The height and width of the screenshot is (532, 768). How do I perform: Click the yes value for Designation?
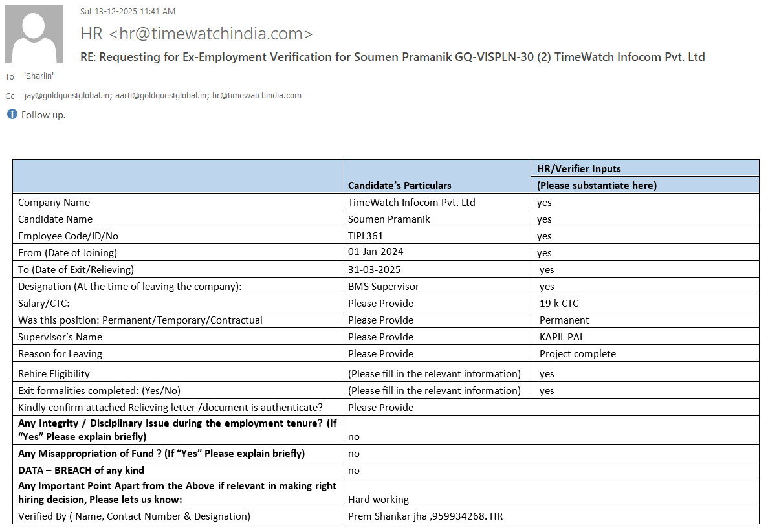[547, 287]
